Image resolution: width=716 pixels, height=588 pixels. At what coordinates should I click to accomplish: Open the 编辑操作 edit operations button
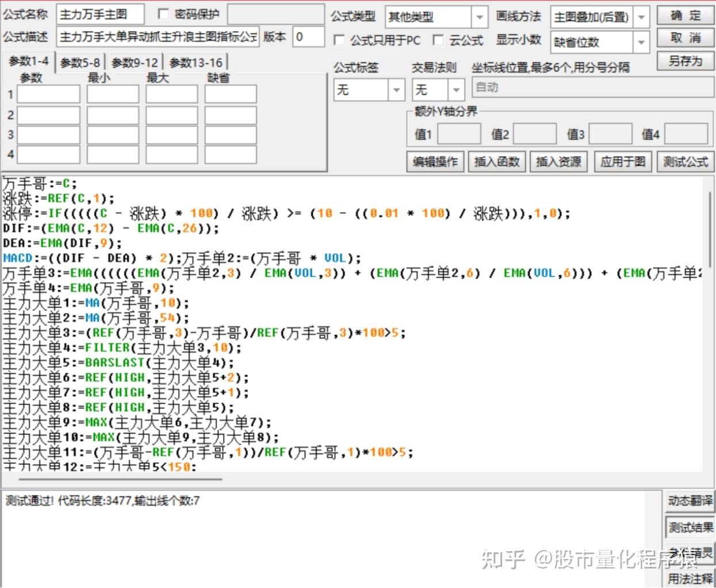coord(435,162)
